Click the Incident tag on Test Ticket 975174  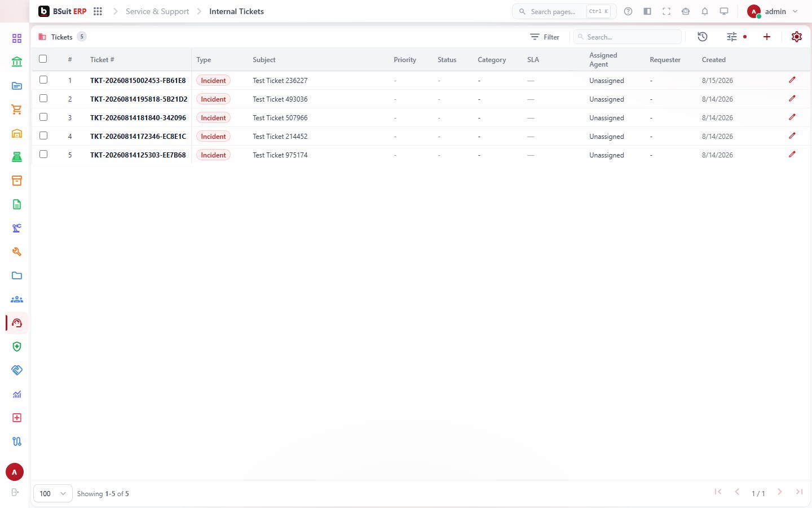click(213, 155)
